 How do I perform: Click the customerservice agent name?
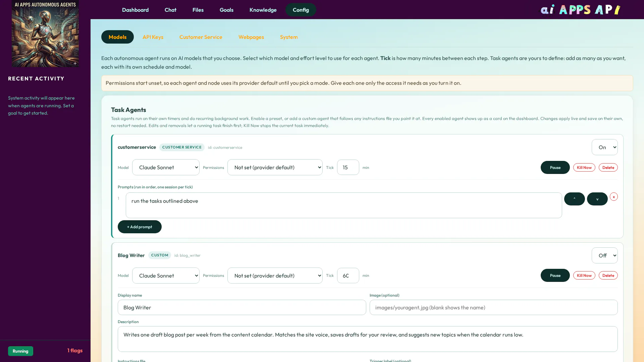click(137, 147)
